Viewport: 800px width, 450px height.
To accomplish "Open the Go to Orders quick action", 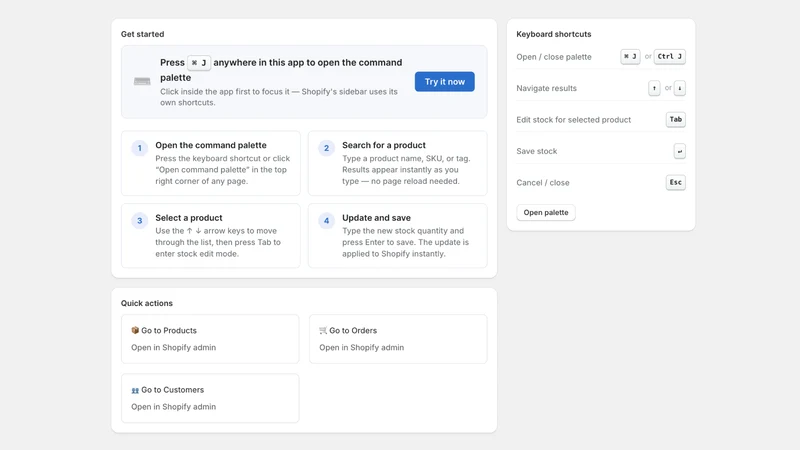I will [x=398, y=339].
